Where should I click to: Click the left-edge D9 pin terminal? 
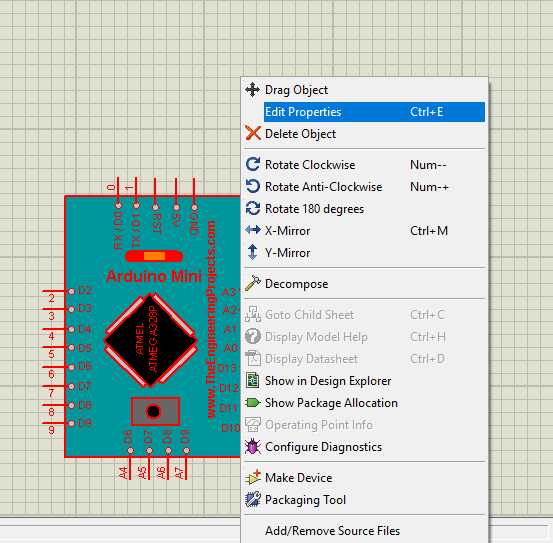[72, 423]
